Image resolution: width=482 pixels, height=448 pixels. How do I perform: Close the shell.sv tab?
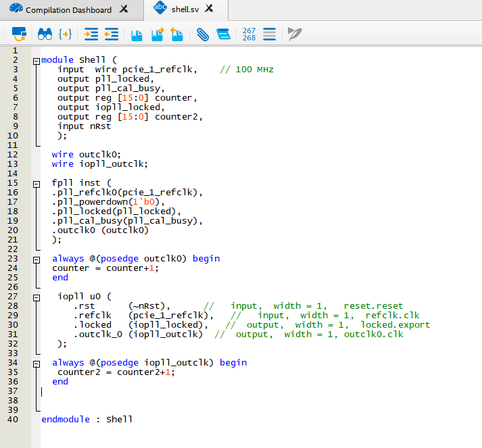click(x=210, y=9)
